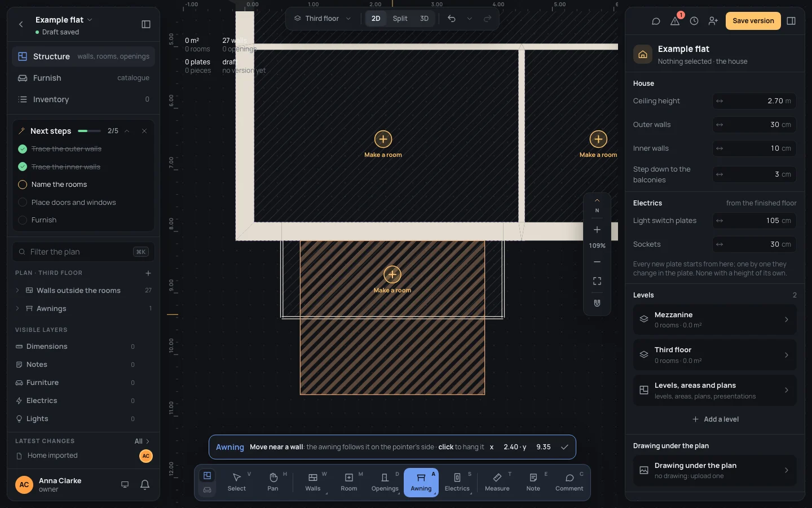Open the Inventory section
Viewport: 812px width, 508px height.
click(x=83, y=99)
